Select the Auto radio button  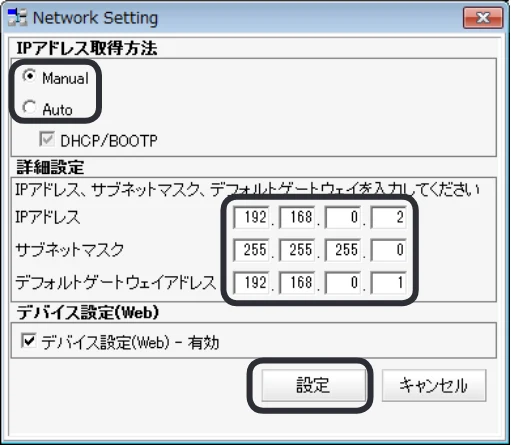[29, 108]
